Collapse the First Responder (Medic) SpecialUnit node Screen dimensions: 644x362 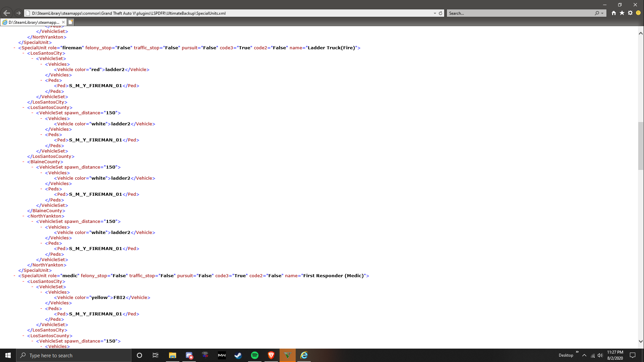click(x=14, y=276)
